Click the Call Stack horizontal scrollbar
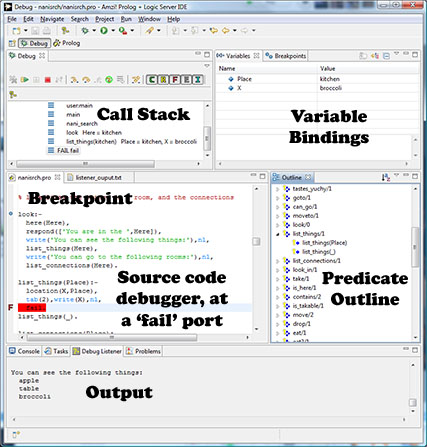 [85, 164]
